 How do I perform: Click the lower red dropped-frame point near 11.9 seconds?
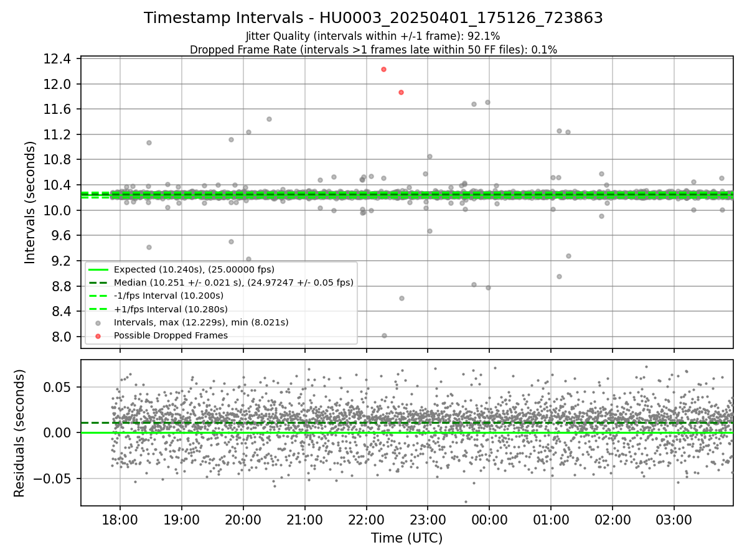401,92
